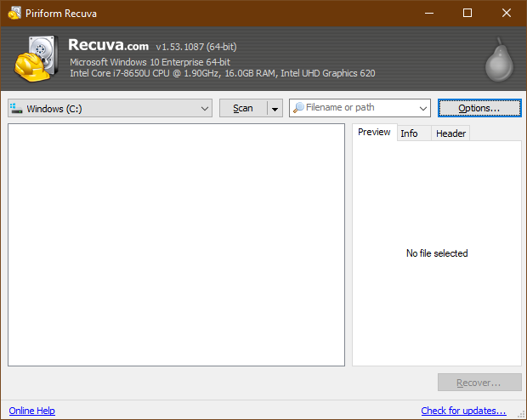Viewport: 527px width, 420px height.
Task: Expand the Scan button arrow menu
Action: coord(275,109)
